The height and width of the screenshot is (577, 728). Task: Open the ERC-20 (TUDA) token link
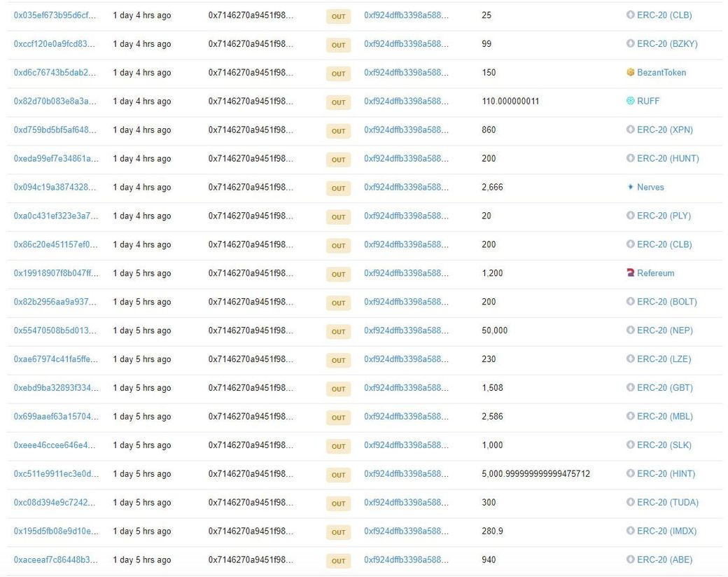pyautogui.click(x=667, y=502)
